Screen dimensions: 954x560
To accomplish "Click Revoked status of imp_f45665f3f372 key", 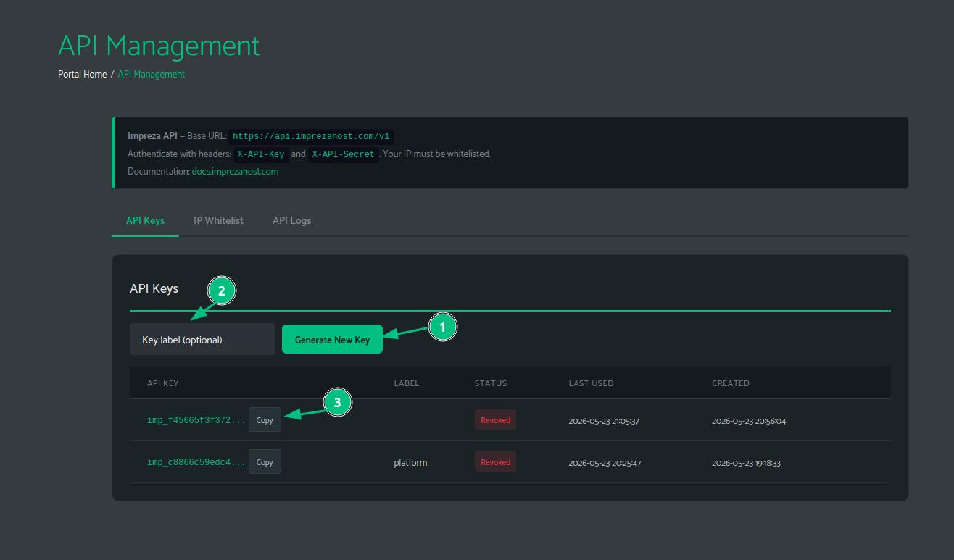I will (x=495, y=420).
